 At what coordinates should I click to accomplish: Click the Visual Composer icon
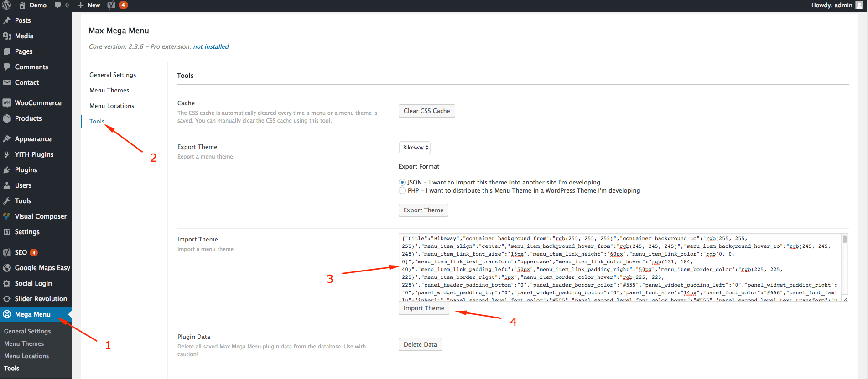[7, 216]
